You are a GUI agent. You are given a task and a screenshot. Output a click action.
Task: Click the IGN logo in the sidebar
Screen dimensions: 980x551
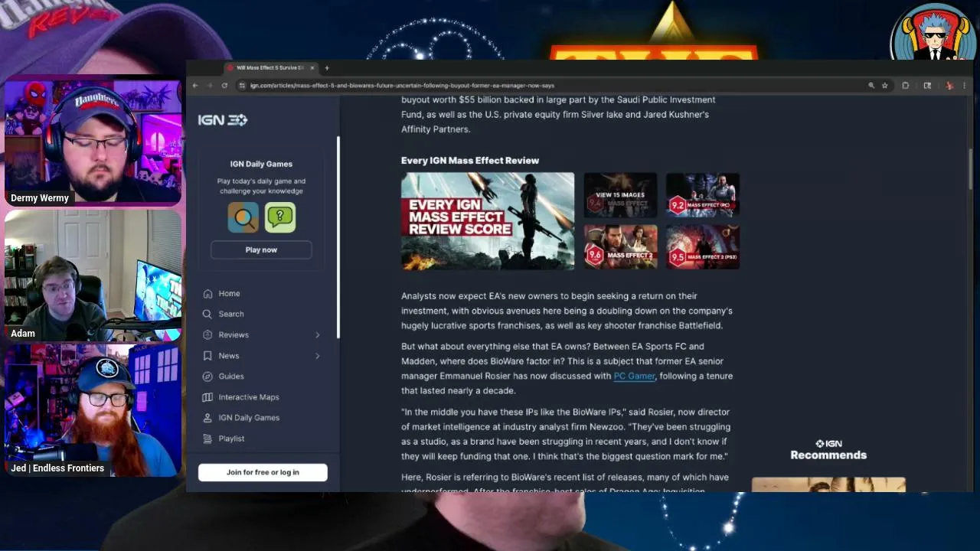(x=223, y=120)
